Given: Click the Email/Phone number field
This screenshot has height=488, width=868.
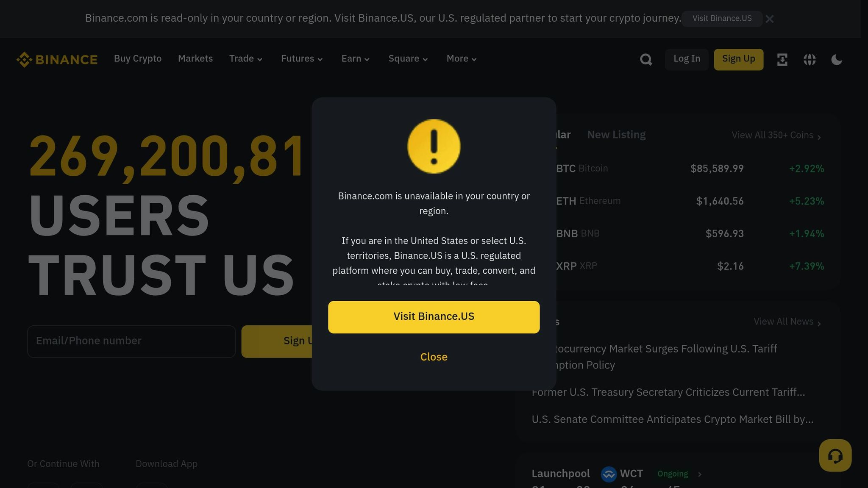Looking at the screenshot, I should click(131, 341).
